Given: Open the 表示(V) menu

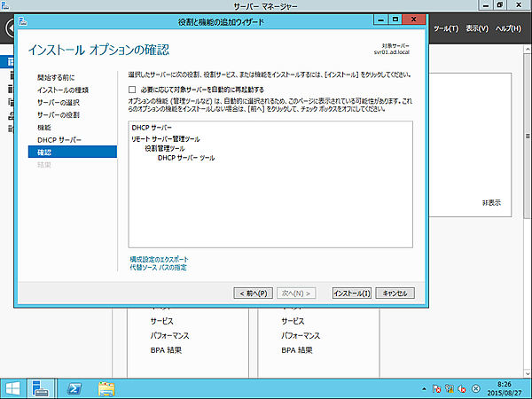Looking at the screenshot, I should (x=478, y=28).
